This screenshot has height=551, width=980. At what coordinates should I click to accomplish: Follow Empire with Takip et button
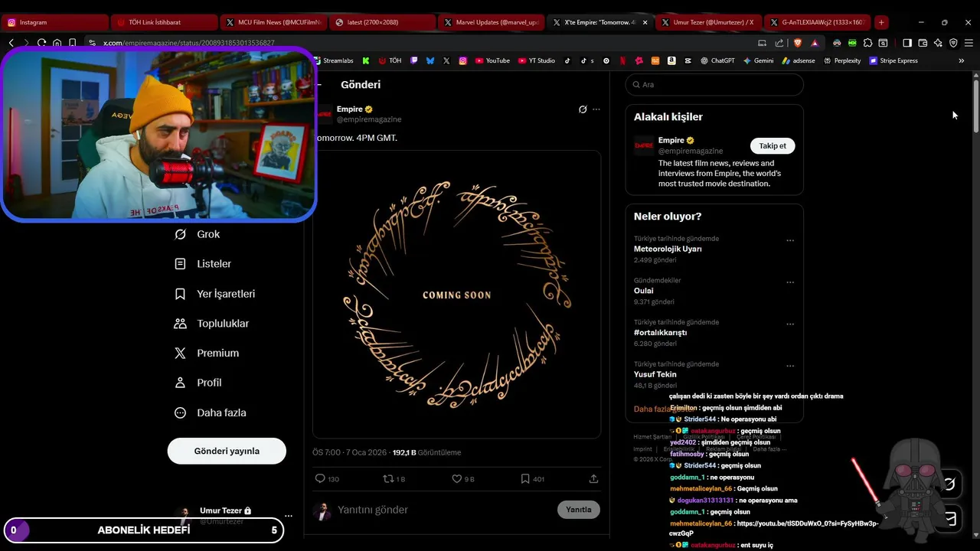[773, 145]
